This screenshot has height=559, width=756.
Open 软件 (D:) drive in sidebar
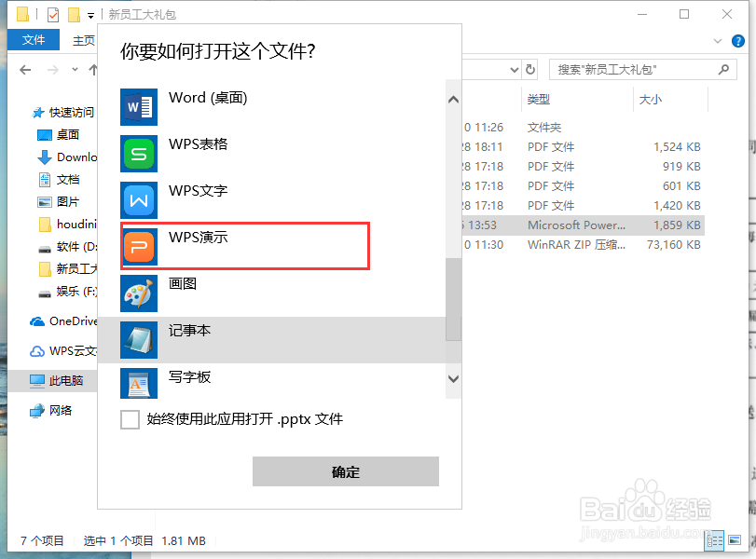(67, 247)
